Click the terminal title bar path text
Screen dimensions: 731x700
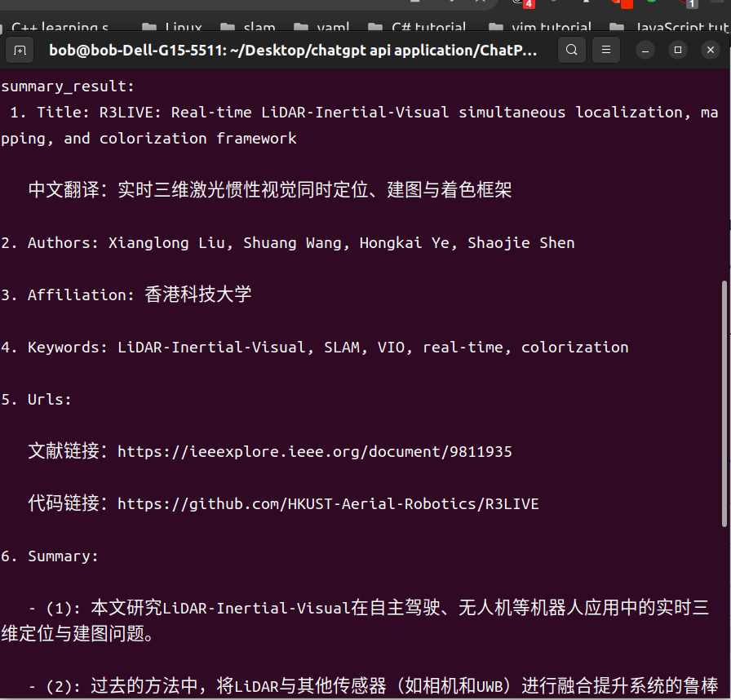(293, 50)
